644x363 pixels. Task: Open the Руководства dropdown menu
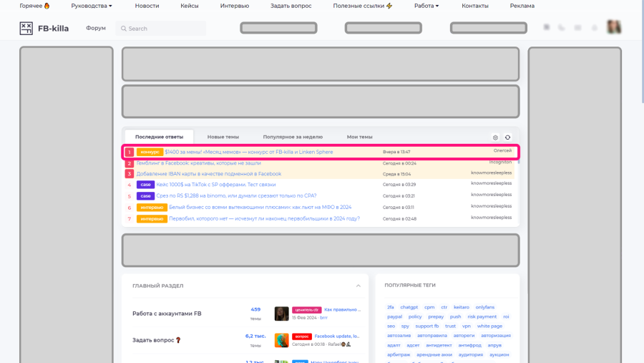(92, 6)
